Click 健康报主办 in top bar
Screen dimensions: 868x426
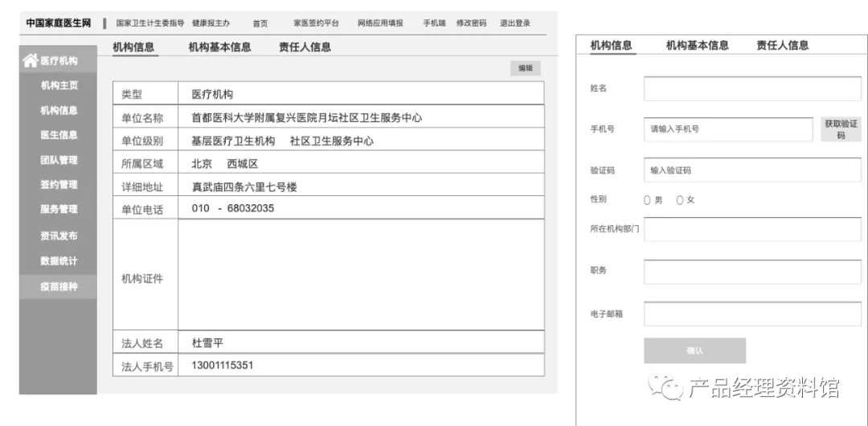[211, 23]
